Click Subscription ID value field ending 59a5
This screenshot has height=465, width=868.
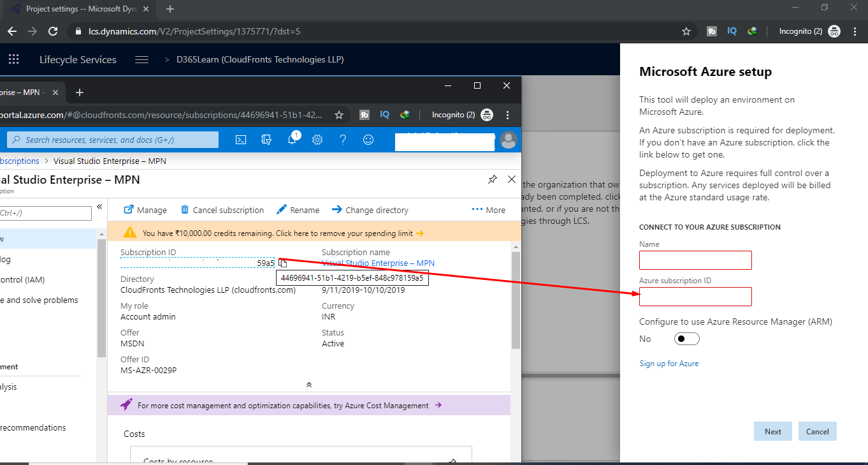198,263
